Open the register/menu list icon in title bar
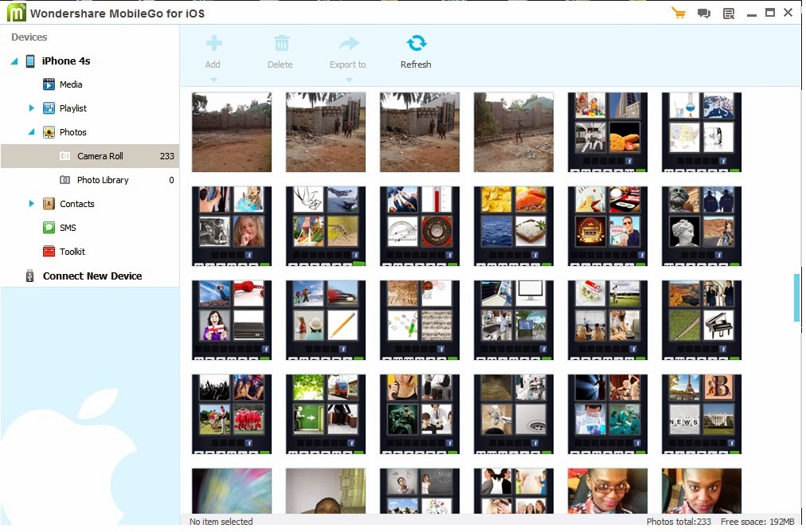Viewport: 806px width, 532px height. pos(729,14)
